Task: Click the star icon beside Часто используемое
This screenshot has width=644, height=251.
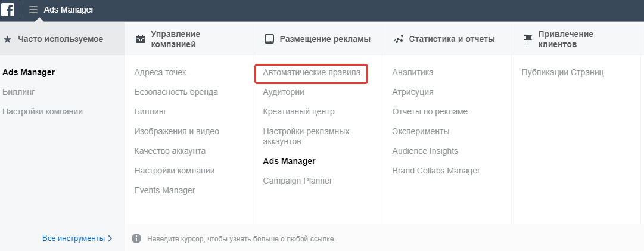Action: click(x=7, y=39)
